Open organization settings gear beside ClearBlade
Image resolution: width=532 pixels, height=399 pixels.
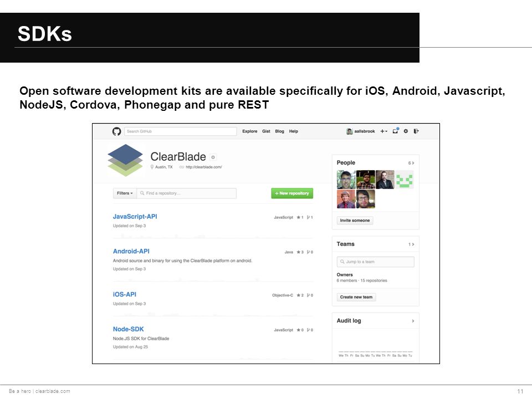pos(213,157)
